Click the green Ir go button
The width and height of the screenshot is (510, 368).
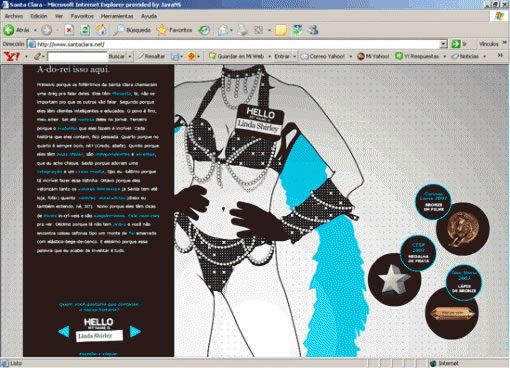pos(459,44)
